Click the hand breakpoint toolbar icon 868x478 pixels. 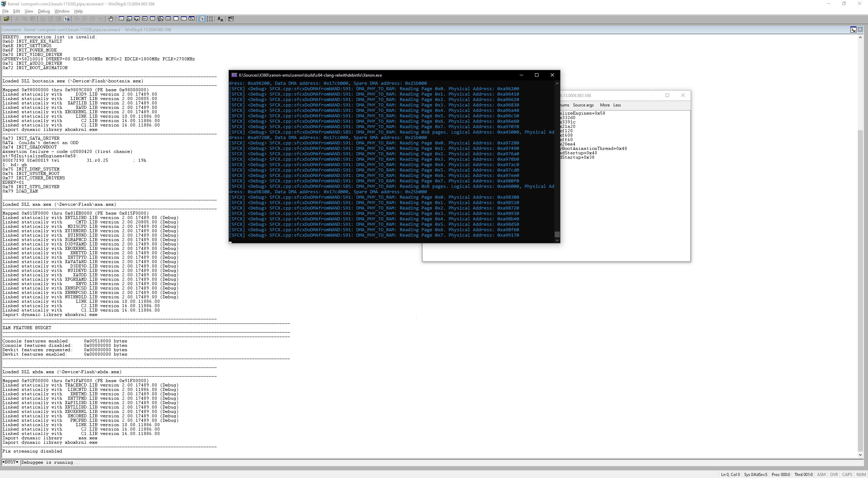(111, 19)
